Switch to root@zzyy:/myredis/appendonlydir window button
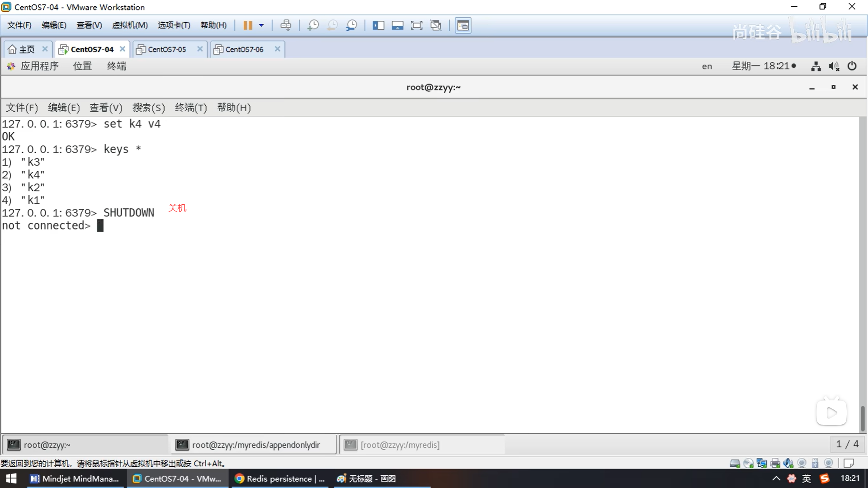 [x=255, y=445]
